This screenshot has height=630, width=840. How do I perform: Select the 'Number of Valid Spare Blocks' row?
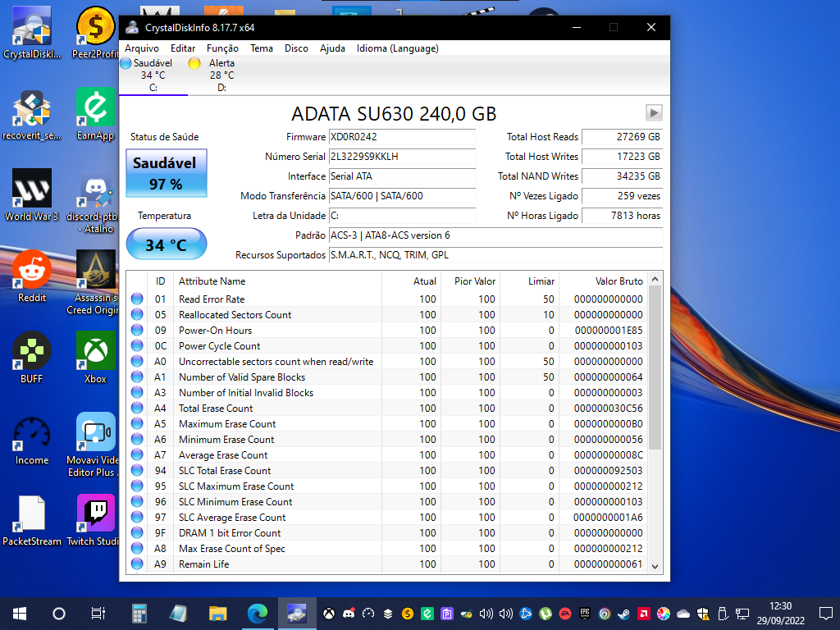coord(387,377)
